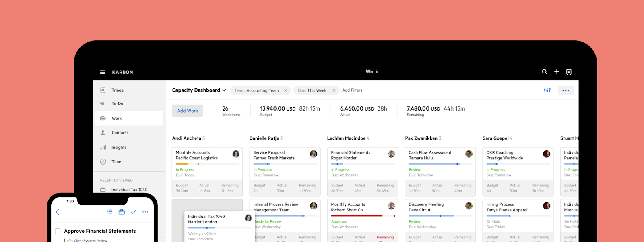
Task: Click the 26 Work Items count
Action: 231,111
